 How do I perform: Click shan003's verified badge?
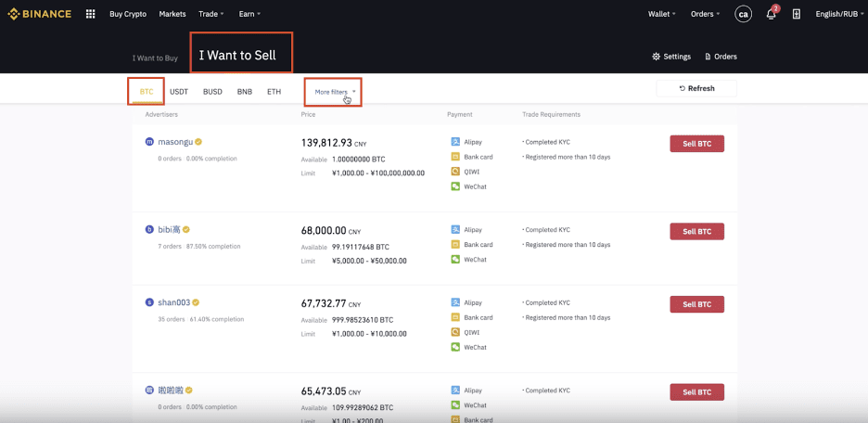[x=196, y=302]
